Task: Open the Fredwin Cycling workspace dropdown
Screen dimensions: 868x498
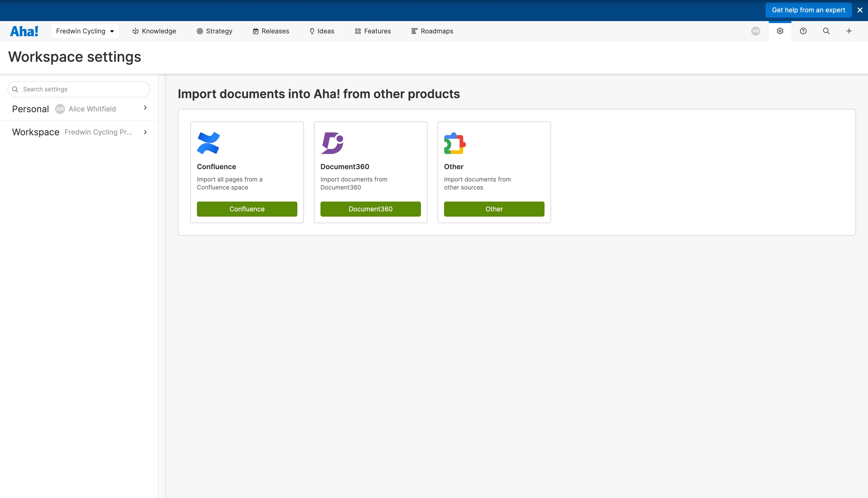Action: tap(85, 31)
